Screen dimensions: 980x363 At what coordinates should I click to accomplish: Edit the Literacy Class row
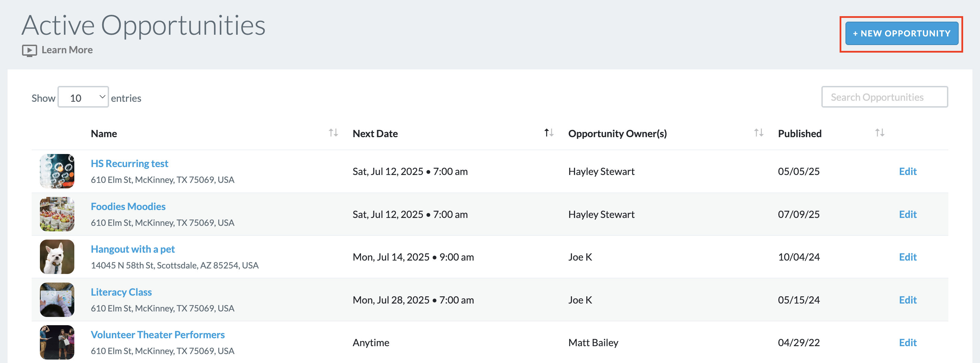[908, 300]
